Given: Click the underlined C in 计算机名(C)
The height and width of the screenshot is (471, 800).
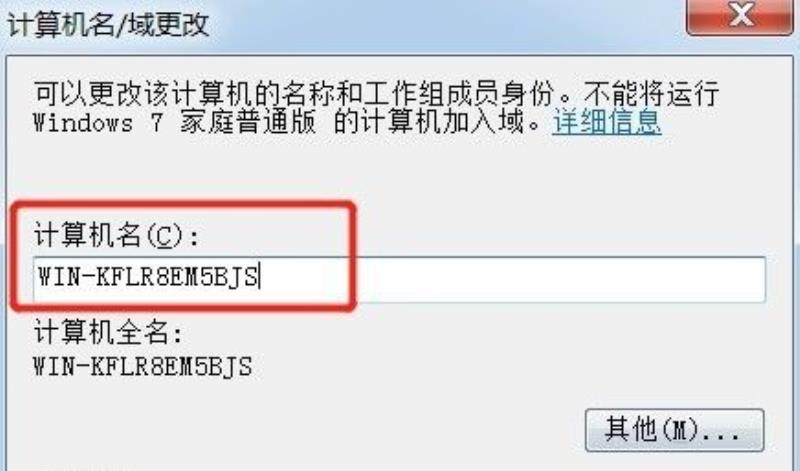Looking at the screenshot, I should pyautogui.click(x=164, y=236).
